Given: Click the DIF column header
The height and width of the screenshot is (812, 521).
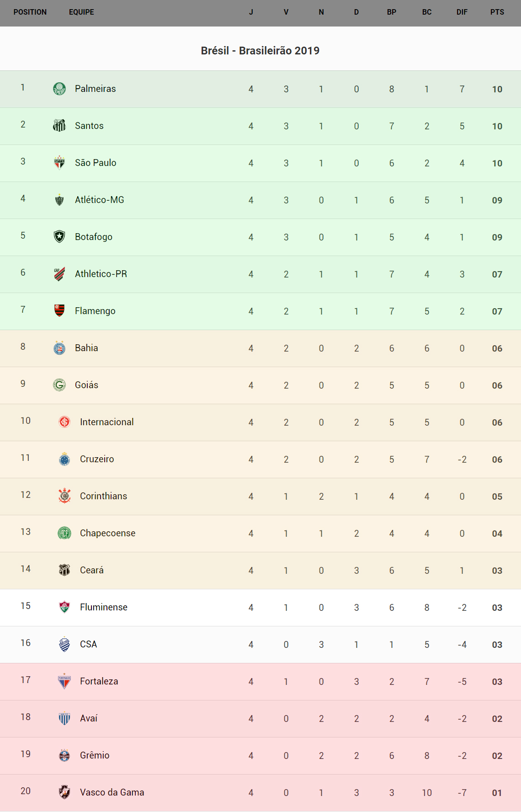Looking at the screenshot, I should pyautogui.click(x=462, y=12).
